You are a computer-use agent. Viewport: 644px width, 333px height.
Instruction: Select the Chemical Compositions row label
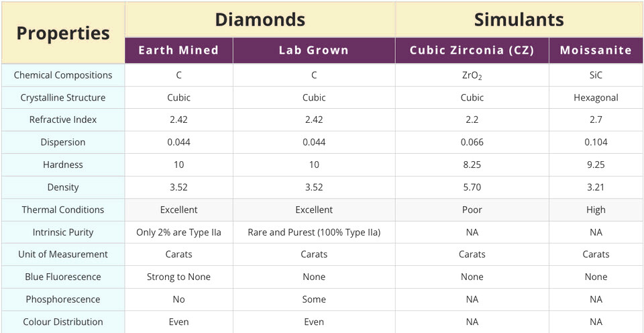tap(63, 75)
